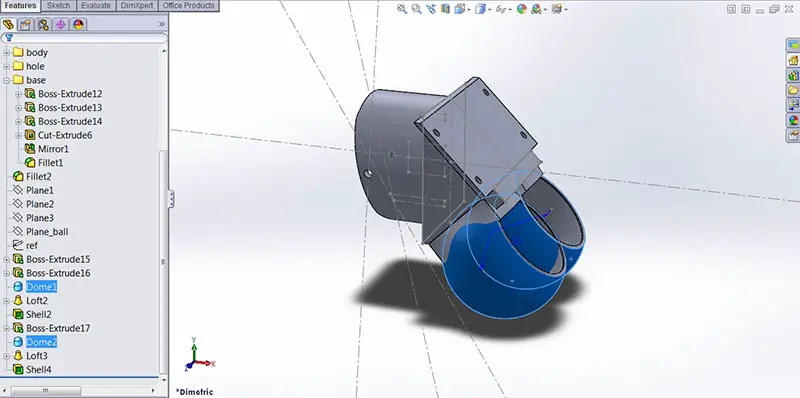The height and width of the screenshot is (398, 800).
Task: Open the View Orientation dropdown arrow
Action: point(468,10)
